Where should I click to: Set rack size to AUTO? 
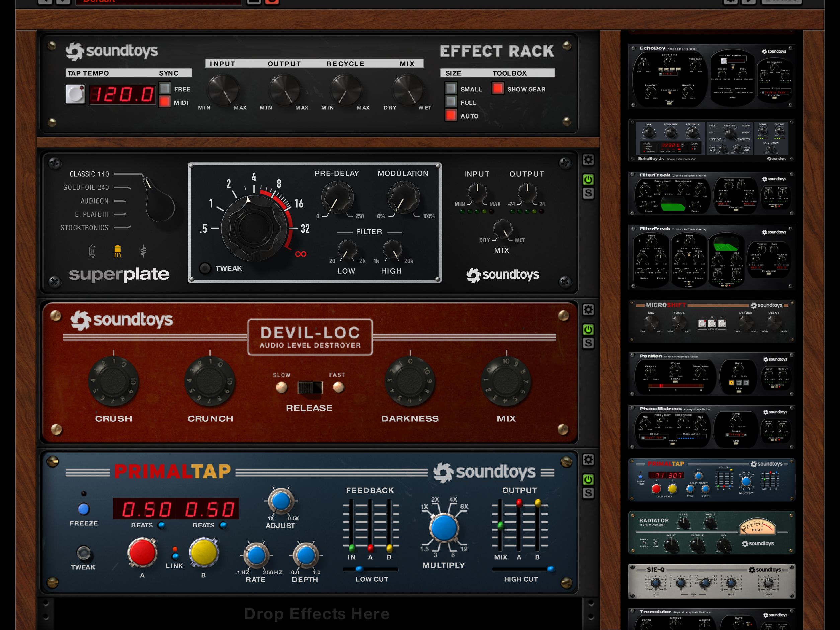point(451,116)
